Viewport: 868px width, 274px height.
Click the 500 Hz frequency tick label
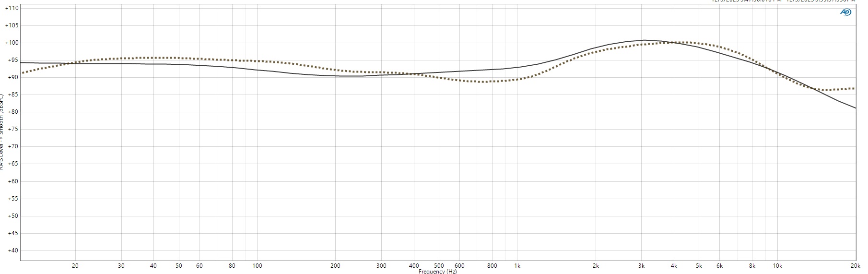pos(439,265)
